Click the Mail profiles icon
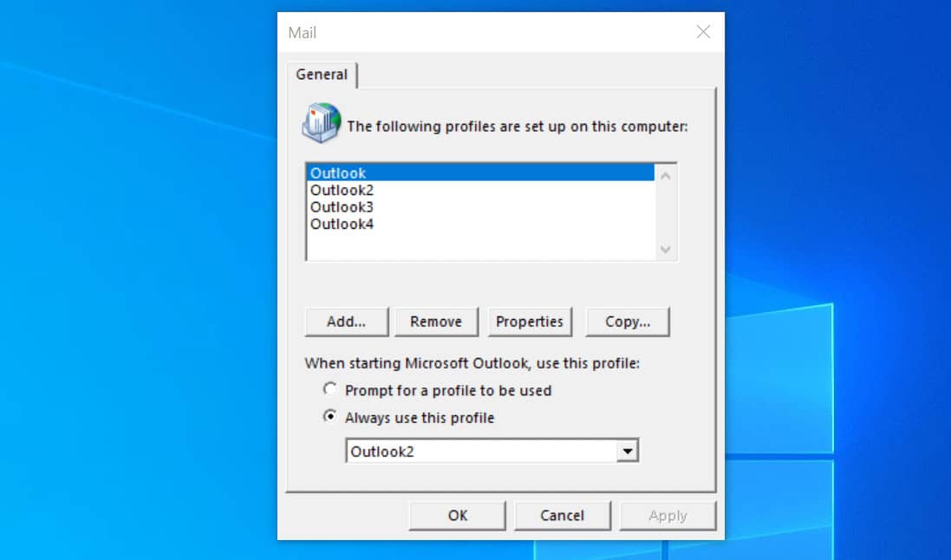This screenshot has height=560, width=951. tap(322, 122)
